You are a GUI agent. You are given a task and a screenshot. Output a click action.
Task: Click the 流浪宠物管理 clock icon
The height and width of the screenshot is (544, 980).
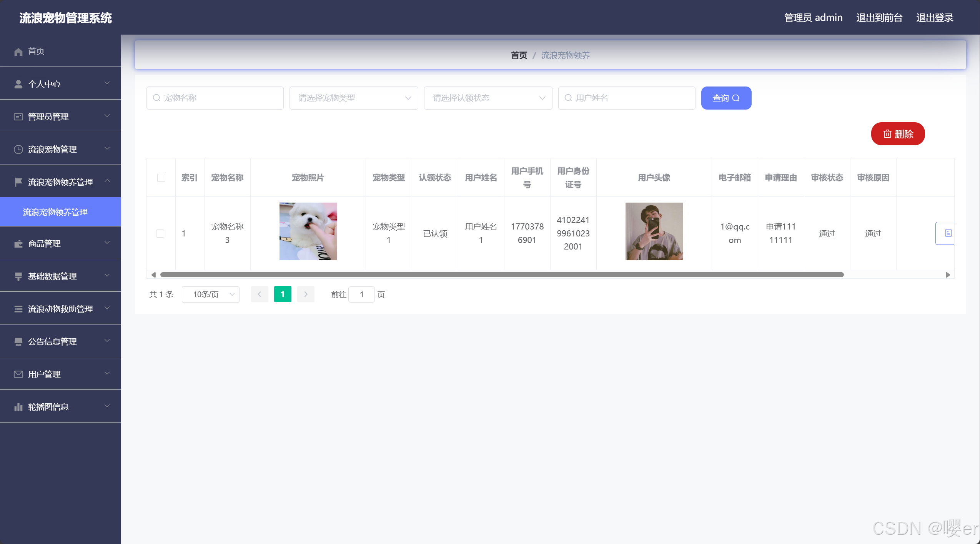(x=18, y=149)
